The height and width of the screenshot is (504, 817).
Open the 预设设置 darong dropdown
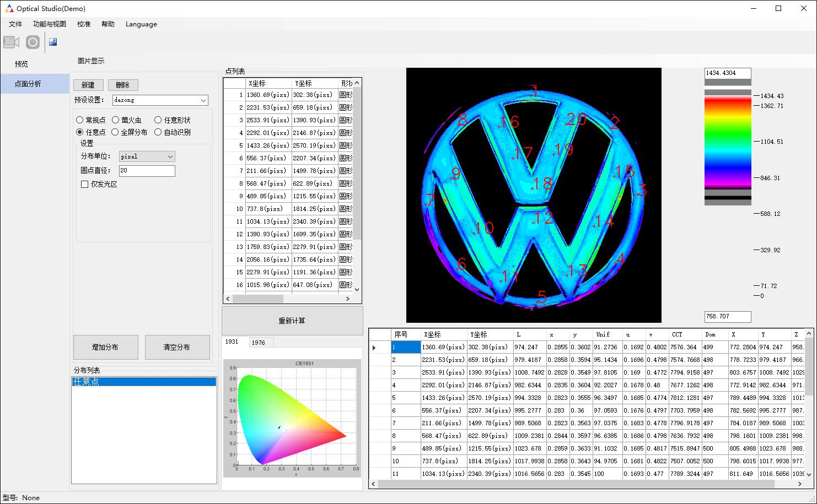pyautogui.click(x=160, y=100)
